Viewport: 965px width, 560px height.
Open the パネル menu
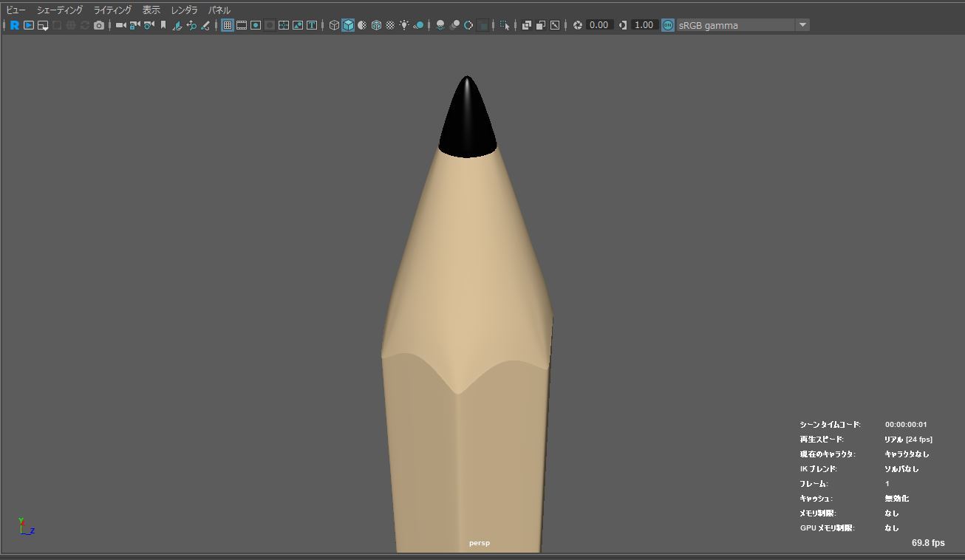click(219, 10)
